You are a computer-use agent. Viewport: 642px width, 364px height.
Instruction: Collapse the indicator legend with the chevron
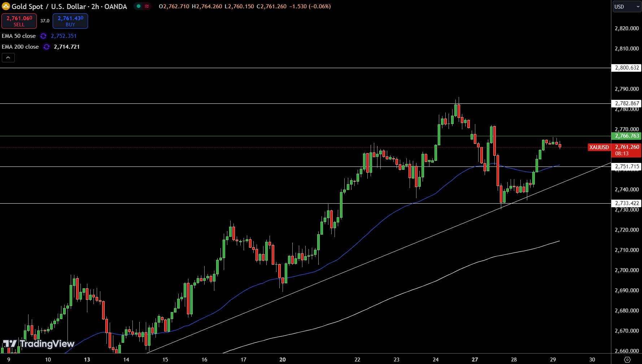8,58
